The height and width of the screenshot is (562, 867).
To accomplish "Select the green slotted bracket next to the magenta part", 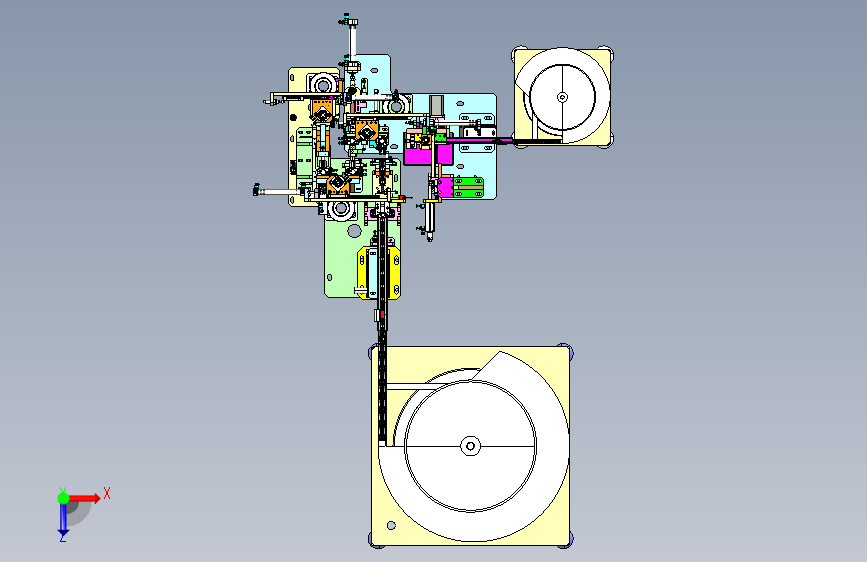I will [468, 187].
